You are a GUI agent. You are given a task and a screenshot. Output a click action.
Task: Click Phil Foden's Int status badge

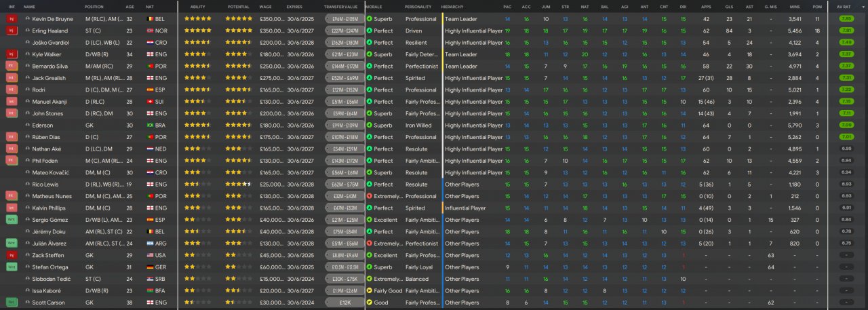pos(11,161)
